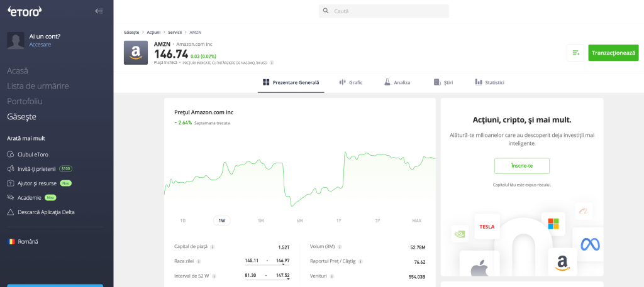The image size is (644, 287).
Task: Click the 146.74 price value
Action: point(171,54)
